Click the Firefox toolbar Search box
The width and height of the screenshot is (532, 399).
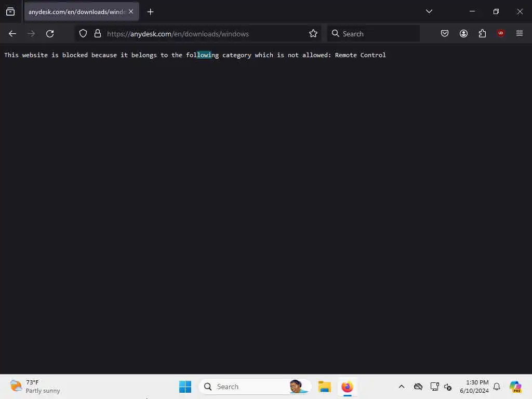pyautogui.click(x=373, y=34)
